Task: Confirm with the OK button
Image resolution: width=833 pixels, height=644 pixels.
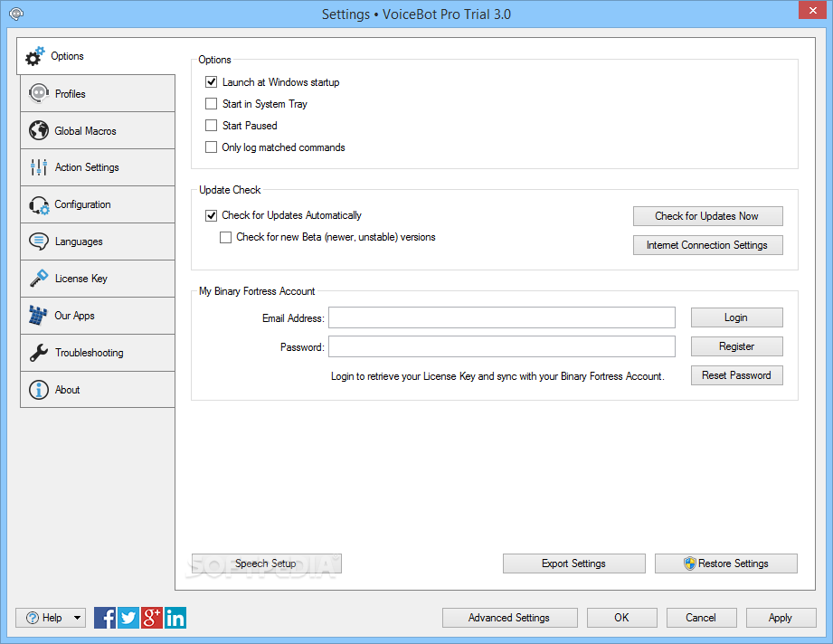Action: click(x=621, y=618)
